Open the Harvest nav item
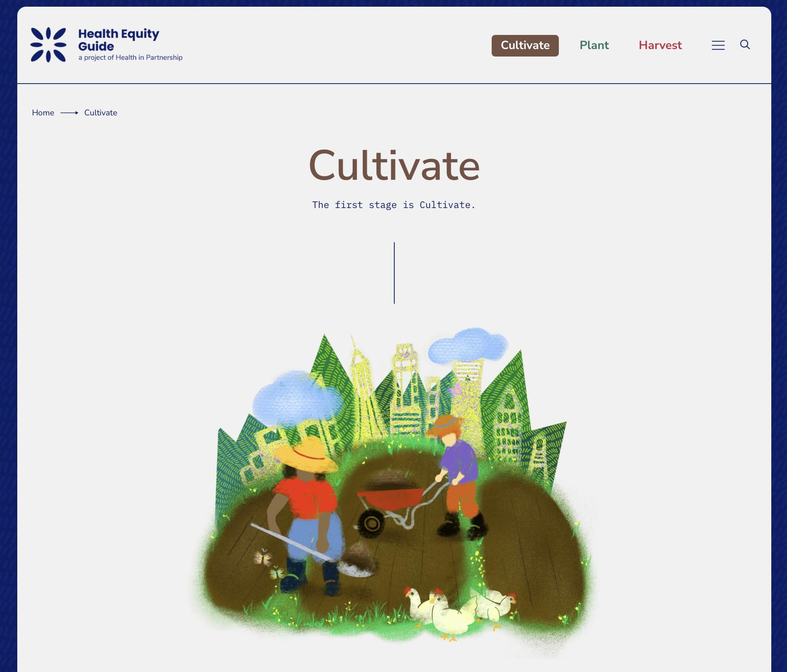 [x=660, y=46]
